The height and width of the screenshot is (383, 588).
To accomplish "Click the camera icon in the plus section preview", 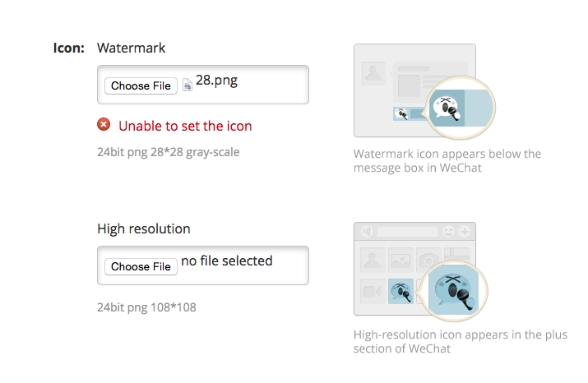I will point(428,261).
